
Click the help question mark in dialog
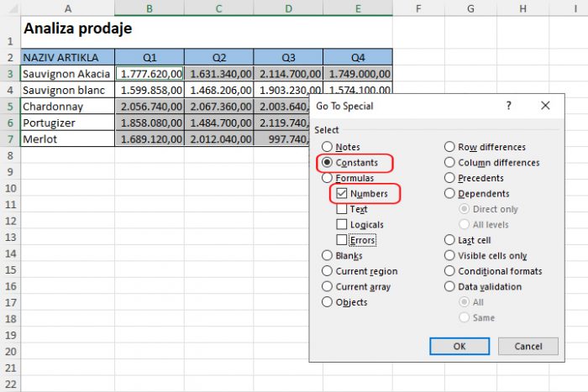[x=508, y=107]
